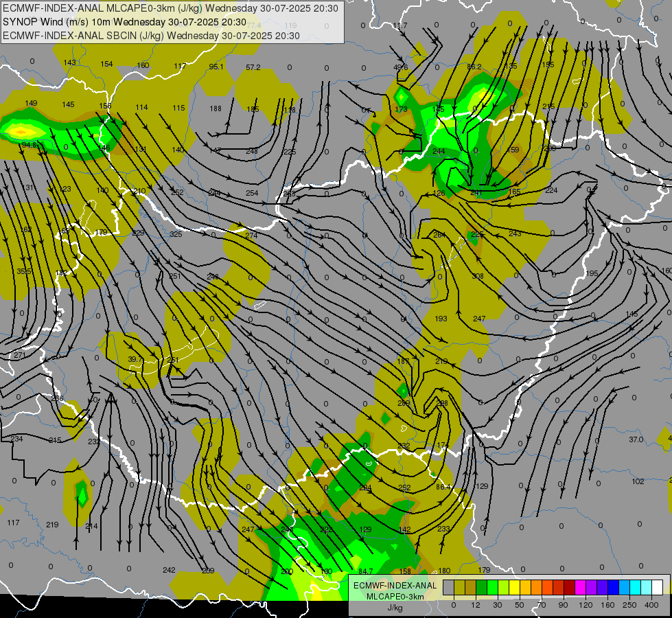Click the white last legend swatch
The height and width of the screenshot is (618, 672).
point(658,587)
